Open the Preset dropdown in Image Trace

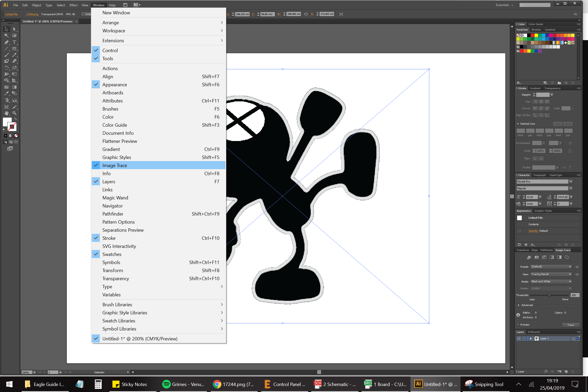pyautogui.click(x=551, y=267)
